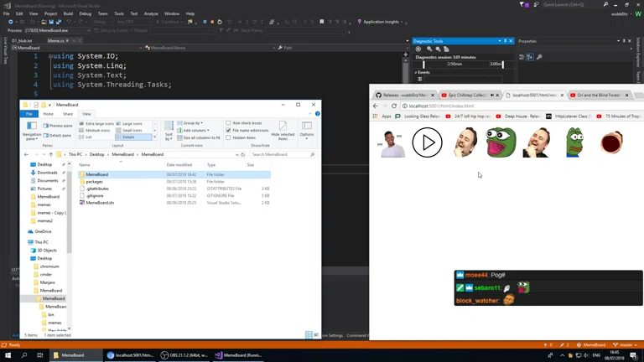This screenshot has width=644, height=362.
Task: Click the play button meme thumbnail
Action: click(427, 142)
